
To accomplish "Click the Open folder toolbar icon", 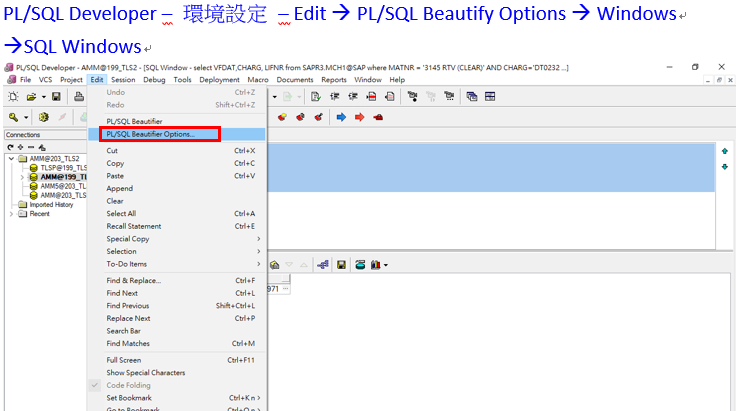I will 31,97.
